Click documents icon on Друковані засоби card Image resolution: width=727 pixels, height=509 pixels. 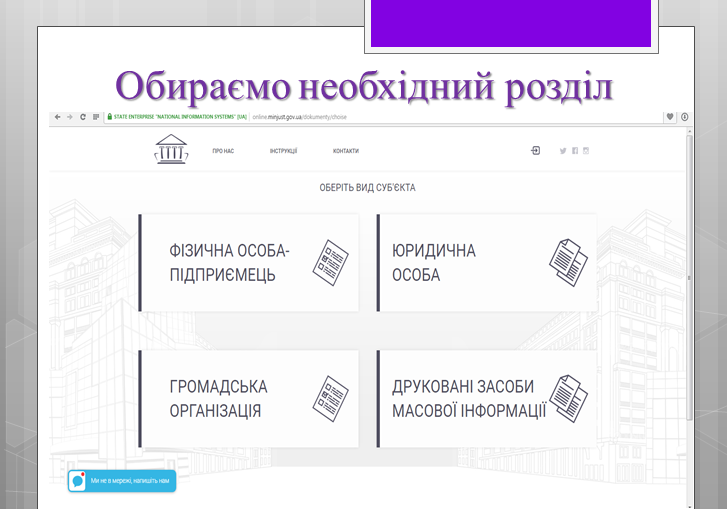tap(568, 399)
